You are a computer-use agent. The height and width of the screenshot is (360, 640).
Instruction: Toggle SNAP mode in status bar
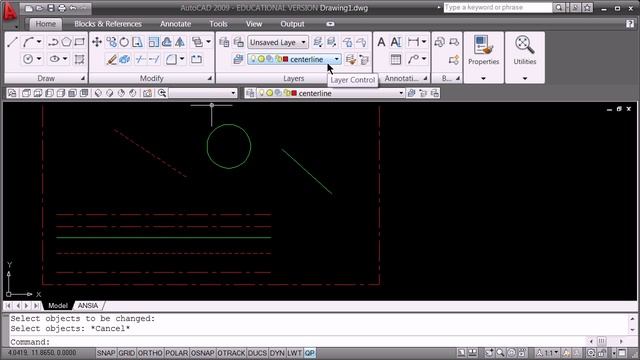(106, 353)
